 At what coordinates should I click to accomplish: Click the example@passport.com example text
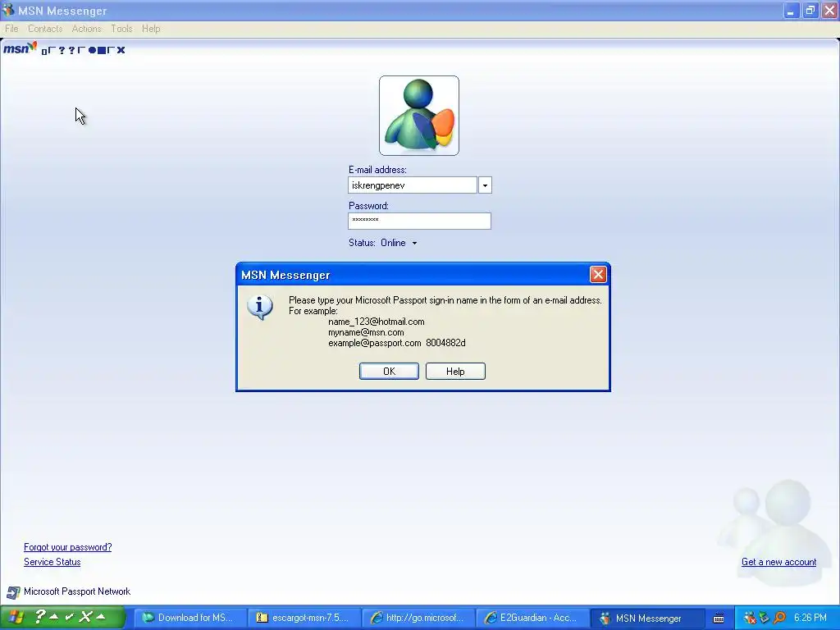(374, 343)
